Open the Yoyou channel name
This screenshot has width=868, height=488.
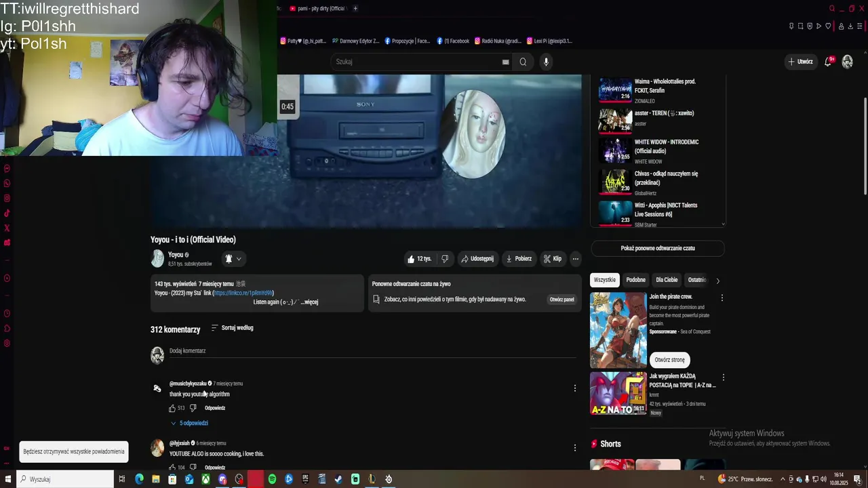(x=176, y=255)
